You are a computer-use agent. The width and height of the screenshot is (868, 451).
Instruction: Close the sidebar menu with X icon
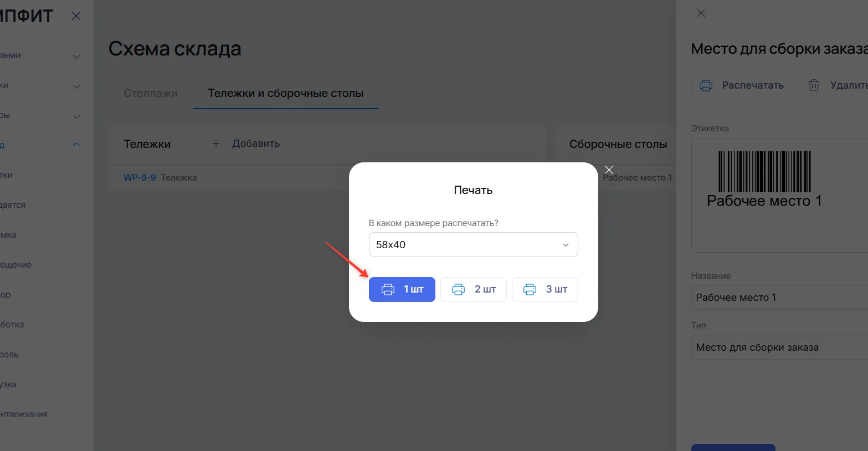[76, 16]
